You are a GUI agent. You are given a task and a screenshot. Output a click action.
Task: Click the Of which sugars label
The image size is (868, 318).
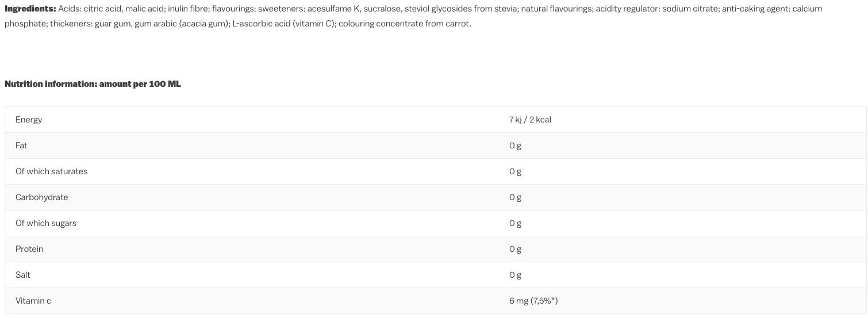[46, 223]
